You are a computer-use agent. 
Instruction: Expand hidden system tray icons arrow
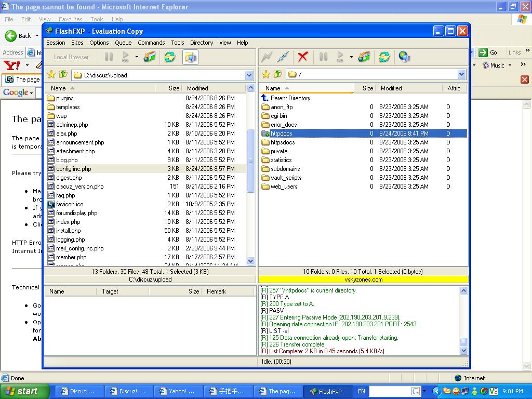(x=436, y=391)
